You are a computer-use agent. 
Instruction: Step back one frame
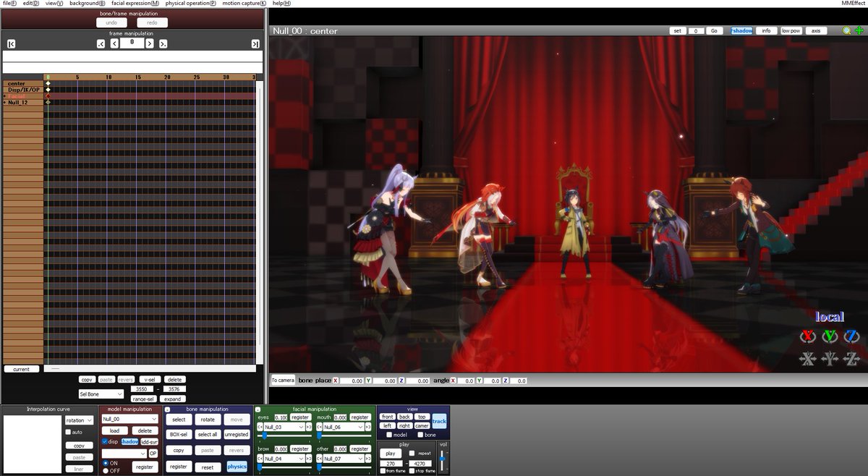(x=114, y=44)
